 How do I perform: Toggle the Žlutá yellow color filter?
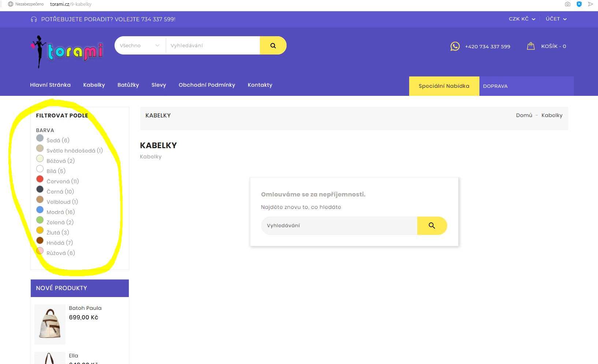pyautogui.click(x=40, y=230)
